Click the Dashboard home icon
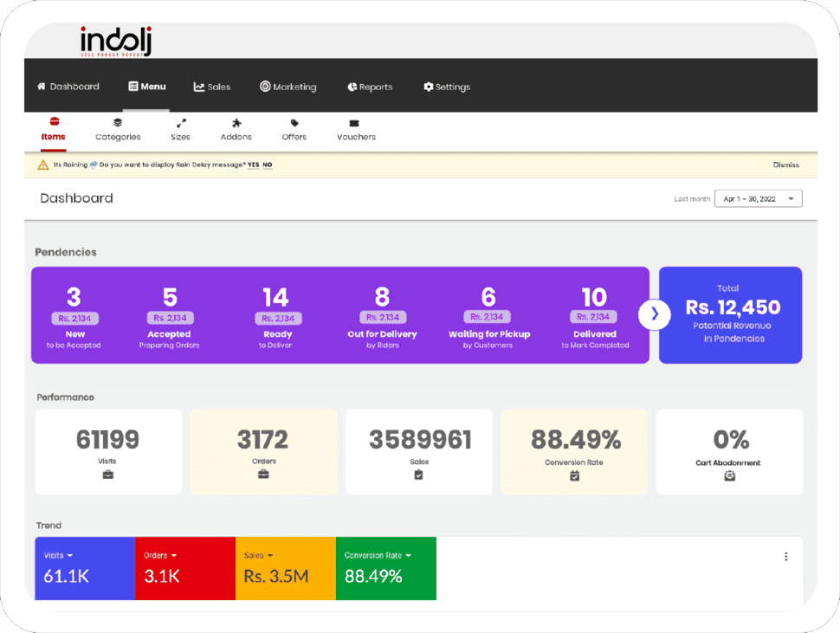The width and height of the screenshot is (840, 633). [x=39, y=86]
